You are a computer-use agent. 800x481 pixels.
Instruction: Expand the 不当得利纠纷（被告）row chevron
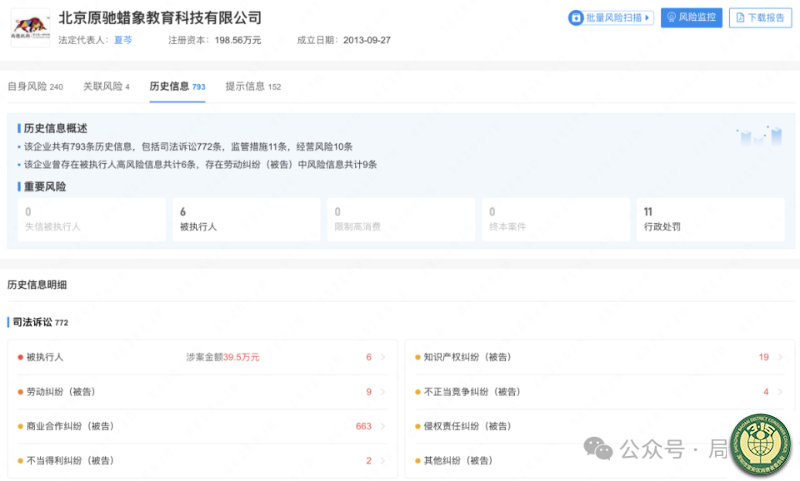click(x=383, y=461)
